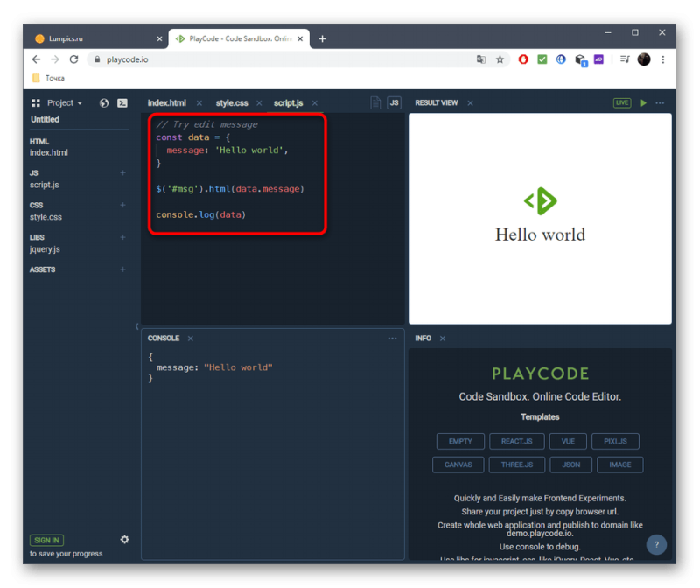
Task: Click the JS language badge icon
Action: pos(395,103)
